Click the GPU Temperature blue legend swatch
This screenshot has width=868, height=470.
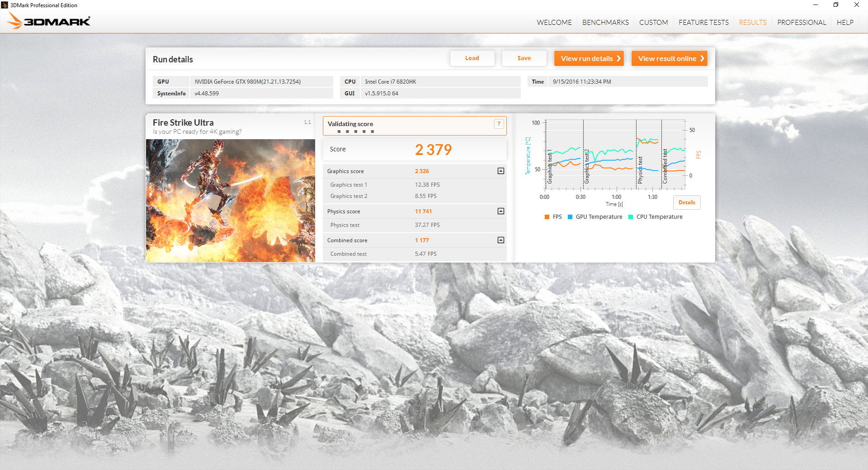click(570, 217)
